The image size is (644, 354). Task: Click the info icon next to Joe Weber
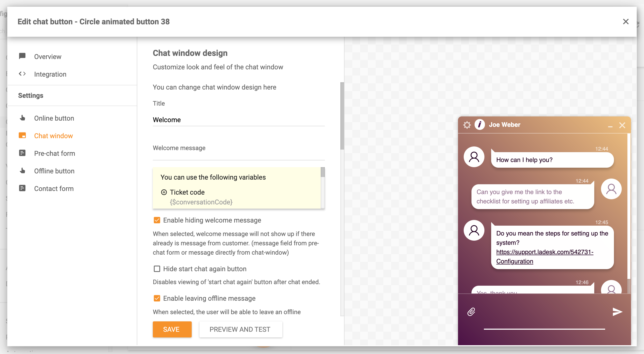click(x=480, y=125)
